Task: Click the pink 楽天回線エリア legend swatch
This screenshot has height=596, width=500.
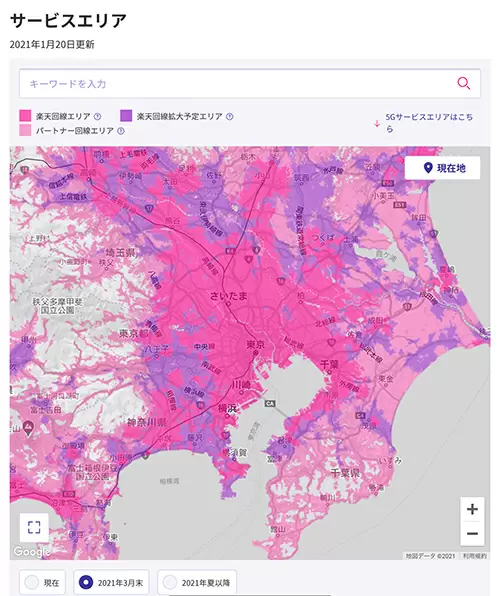Action: [25, 116]
